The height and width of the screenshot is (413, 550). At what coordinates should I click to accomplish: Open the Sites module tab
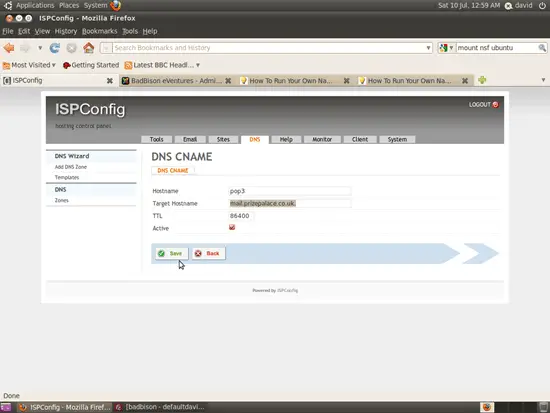click(223, 139)
